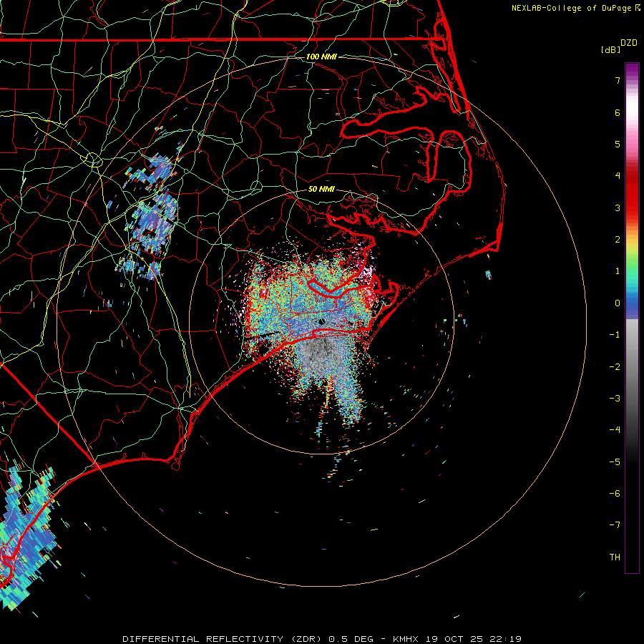644x644 pixels.
Task: Click the color scale label -3
Action: coord(615,399)
